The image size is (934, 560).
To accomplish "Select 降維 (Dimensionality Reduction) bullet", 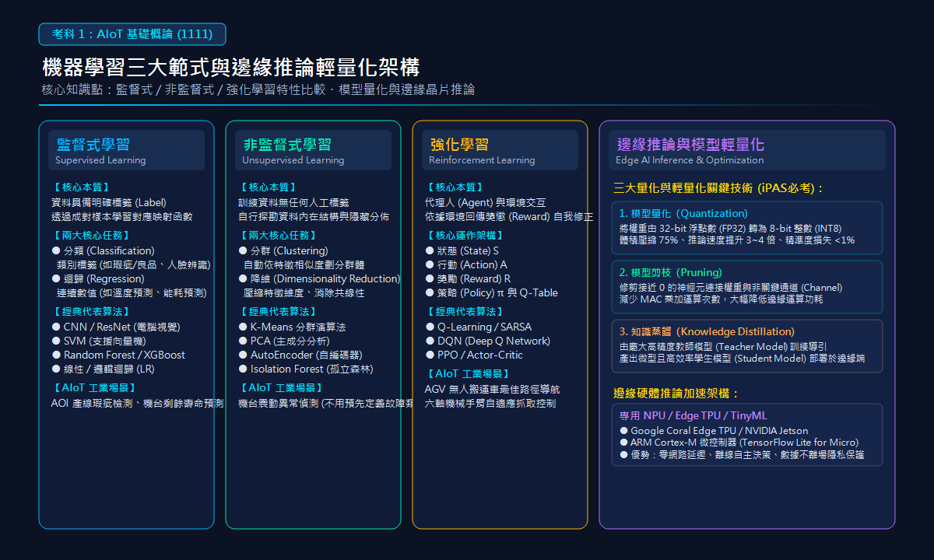I will tap(319, 278).
